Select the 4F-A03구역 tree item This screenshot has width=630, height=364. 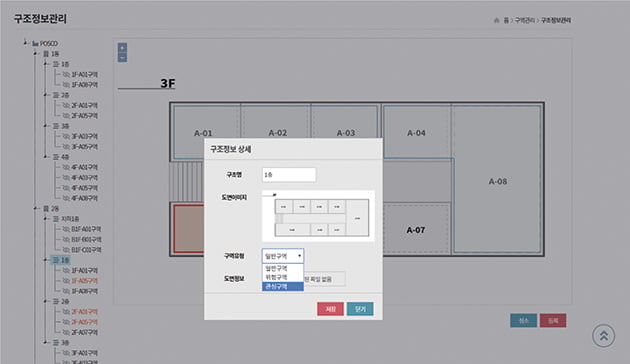click(84, 178)
